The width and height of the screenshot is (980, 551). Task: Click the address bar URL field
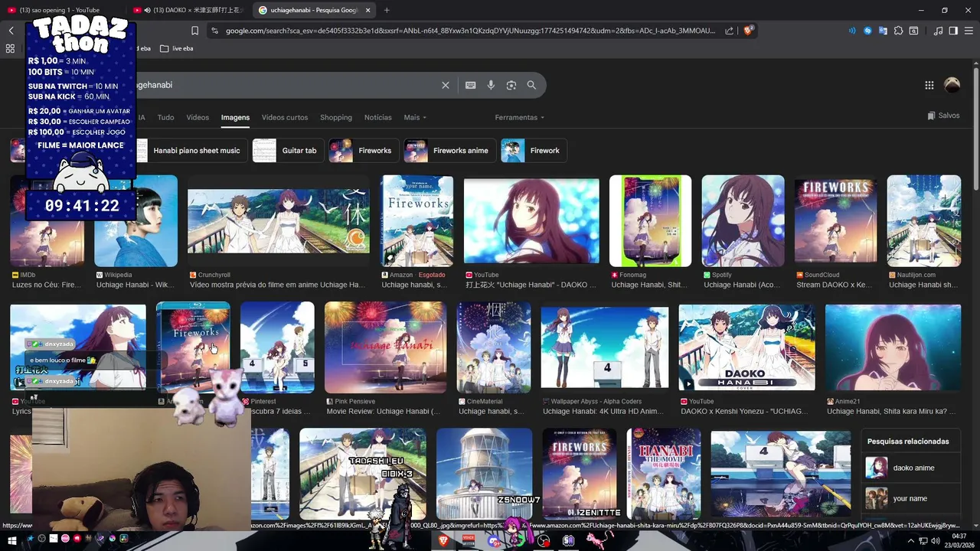click(x=470, y=31)
